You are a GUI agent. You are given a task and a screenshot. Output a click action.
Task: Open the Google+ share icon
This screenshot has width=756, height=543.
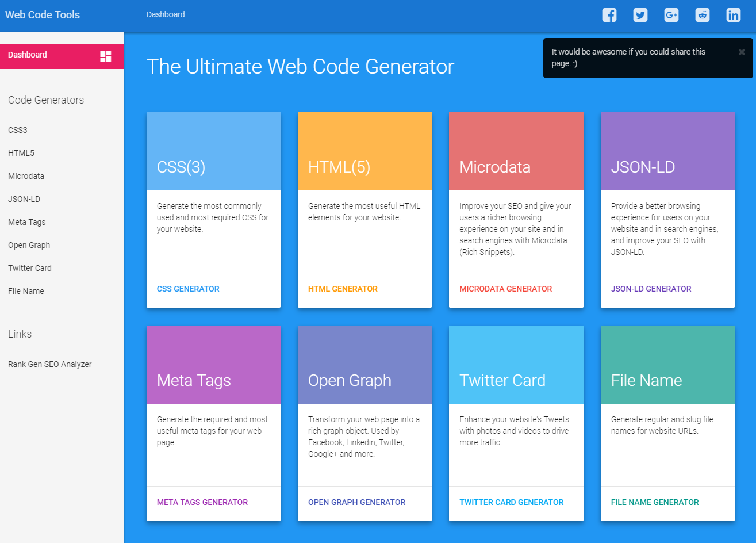click(671, 15)
